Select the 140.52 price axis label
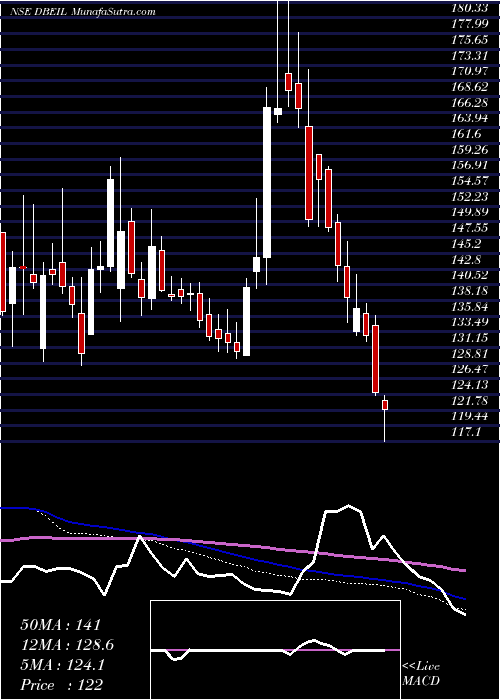 tap(471, 275)
